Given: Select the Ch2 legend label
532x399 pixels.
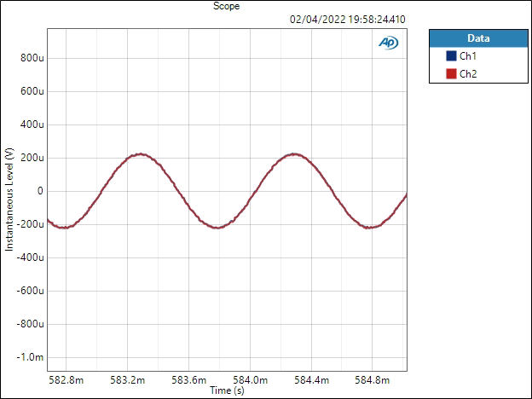Looking at the screenshot, I should (x=468, y=73).
